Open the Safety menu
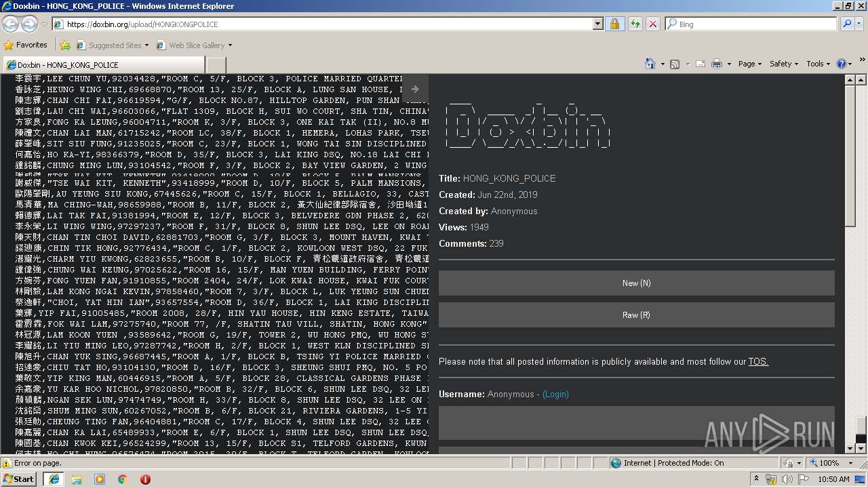This screenshot has width=868, height=488. pyautogui.click(x=784, y=64)
